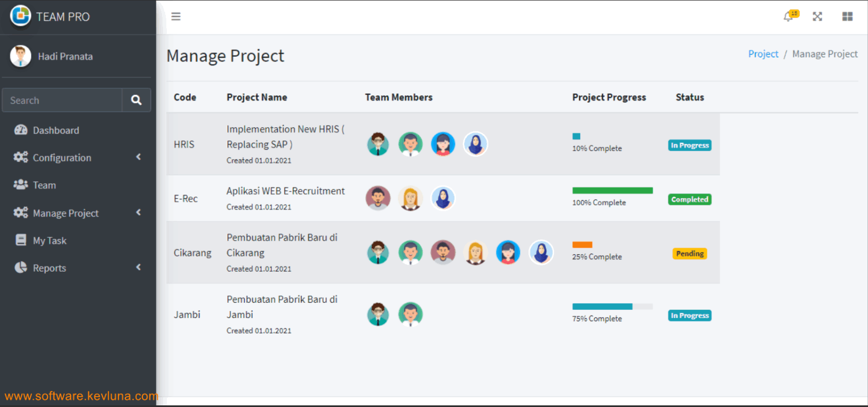Click the hamburger menu toggle icon
Image resolution: width=868 pixels, height=407 pixels.
point(176,16)
